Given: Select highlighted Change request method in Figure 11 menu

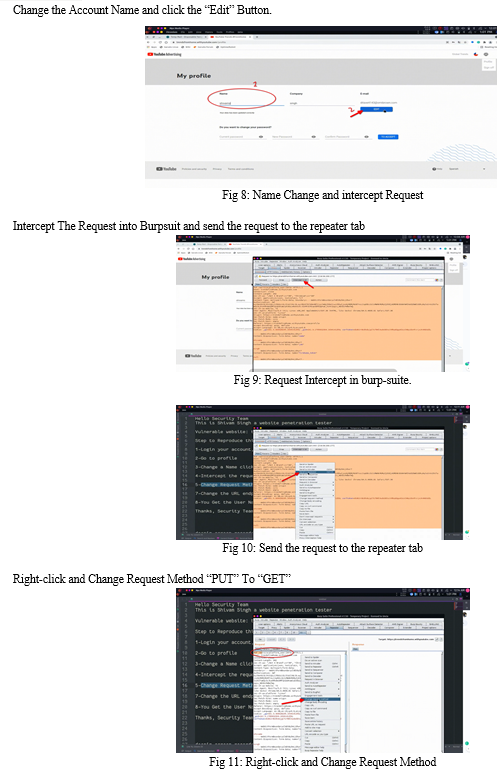Looking at the screenshot, I should pyautogui.click(x=321, y=699).
